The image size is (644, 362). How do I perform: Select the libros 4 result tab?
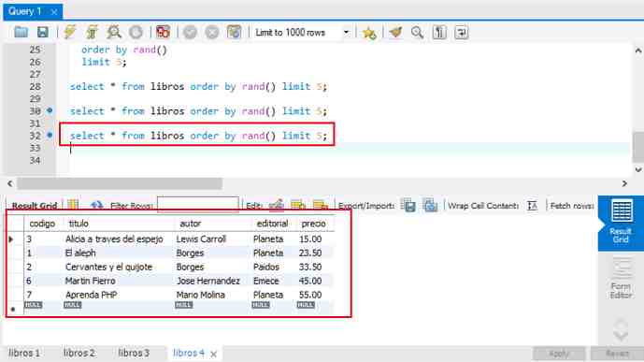189,353
